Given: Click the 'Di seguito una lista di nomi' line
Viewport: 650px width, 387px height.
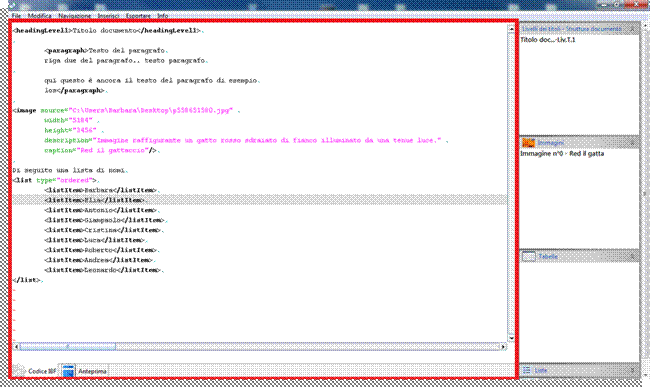Looking at the screenshot, I should 69,170.
